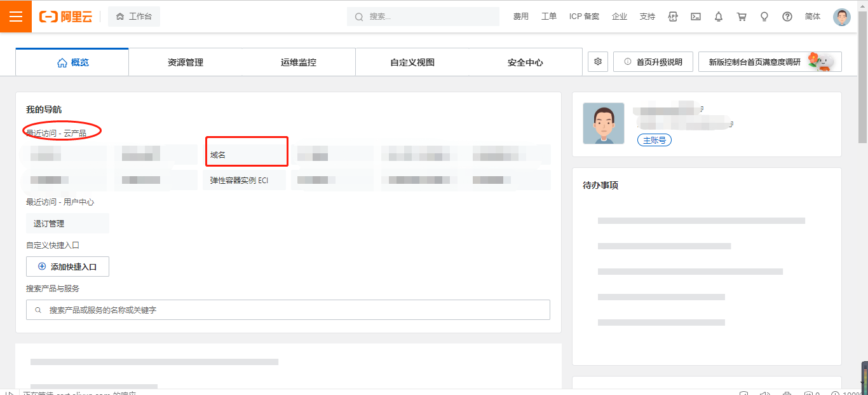The height and width of the screenshot is (395, 868).
Task: Switch to the 资源管理 tab
Action: 186,62
